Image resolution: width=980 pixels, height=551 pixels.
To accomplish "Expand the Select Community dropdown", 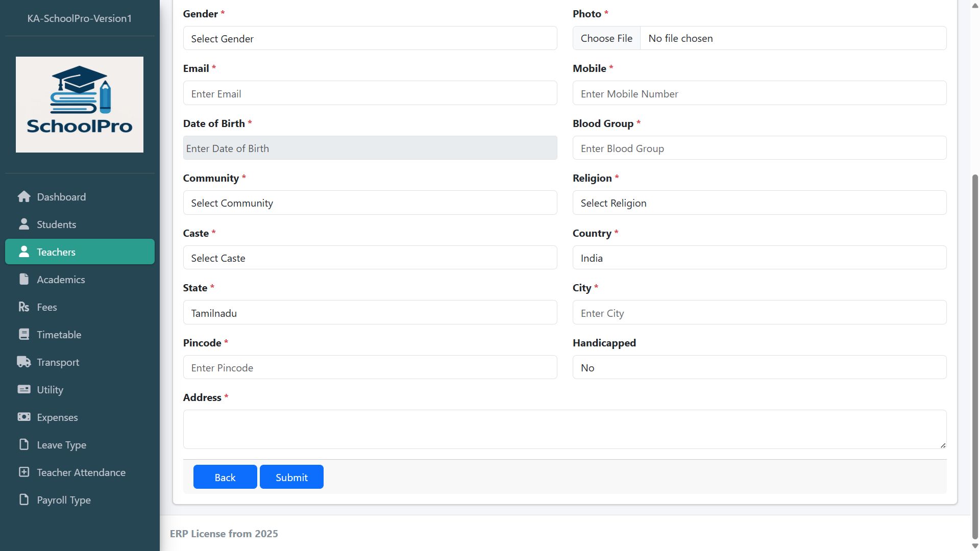I will click(370, 203).
